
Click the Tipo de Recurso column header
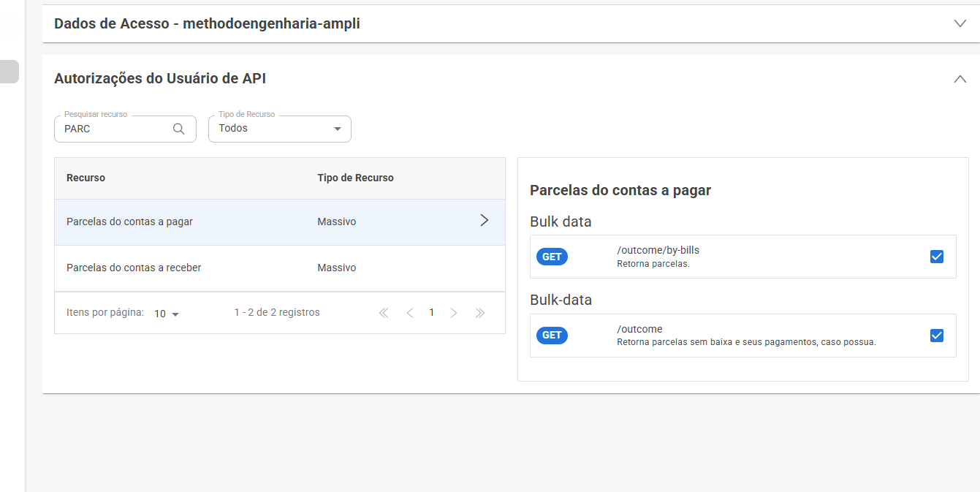[x=355, y=178]
